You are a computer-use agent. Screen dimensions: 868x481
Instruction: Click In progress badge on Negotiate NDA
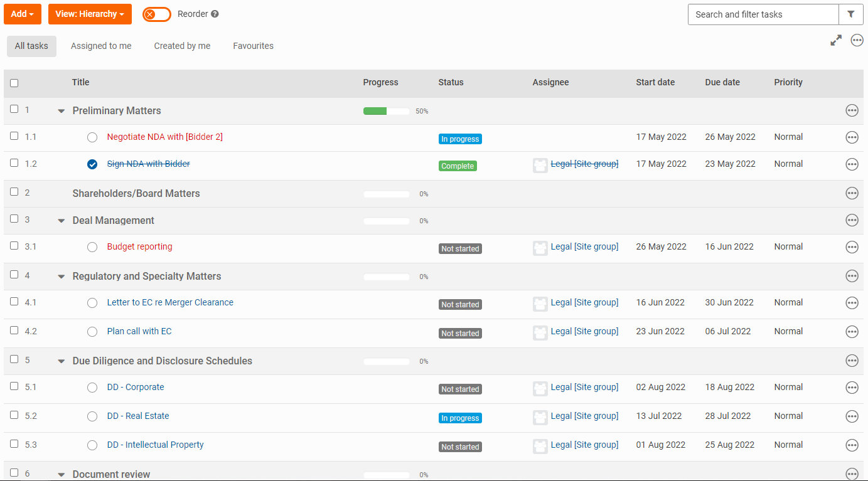click(460, 139)
